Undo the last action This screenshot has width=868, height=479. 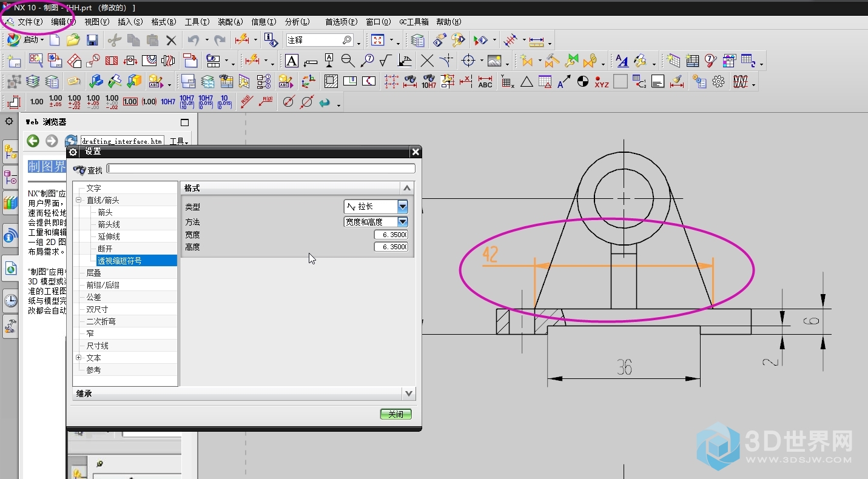coord(193,40)
